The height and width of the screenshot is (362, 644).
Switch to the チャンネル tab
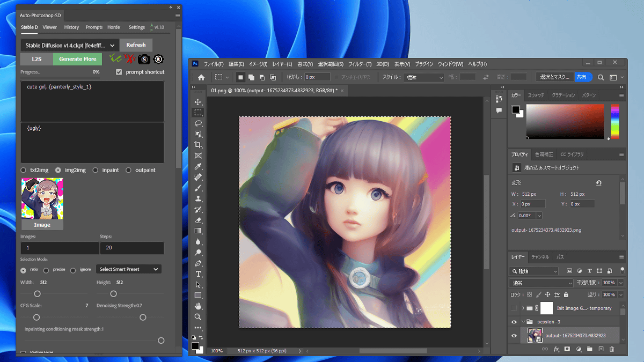[541, 257]
